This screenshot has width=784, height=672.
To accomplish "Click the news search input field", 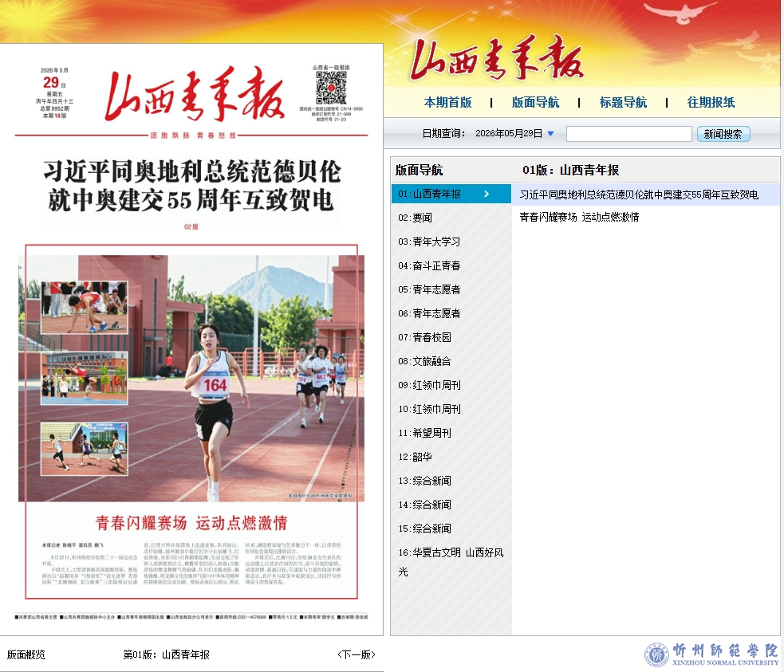I will coord(628,134).
